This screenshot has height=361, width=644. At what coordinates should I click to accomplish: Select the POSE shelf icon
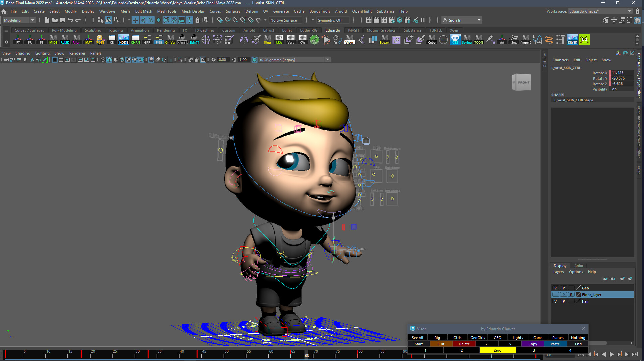pos(100,40)
